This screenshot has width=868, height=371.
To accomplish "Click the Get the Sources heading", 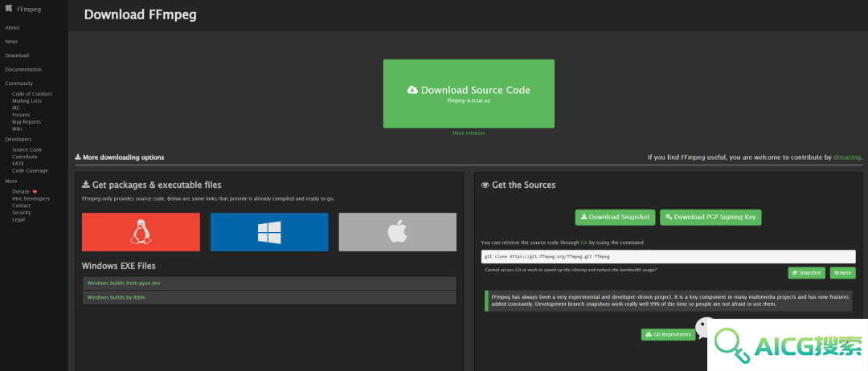I will click(518, 185).
